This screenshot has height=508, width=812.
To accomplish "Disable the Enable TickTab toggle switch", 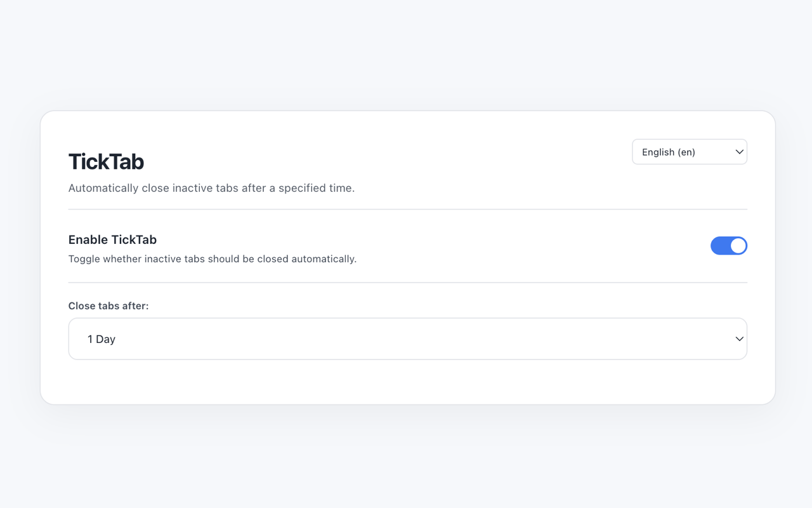I will (728, 246).
